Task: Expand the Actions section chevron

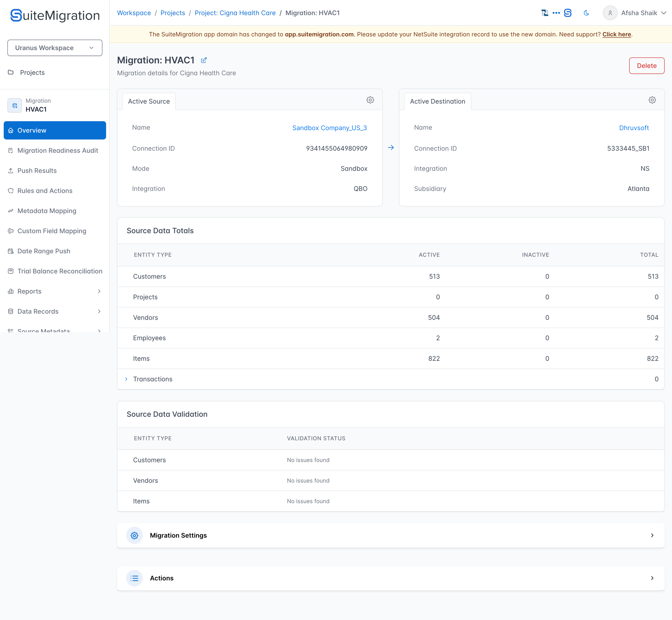Action: 652,578
